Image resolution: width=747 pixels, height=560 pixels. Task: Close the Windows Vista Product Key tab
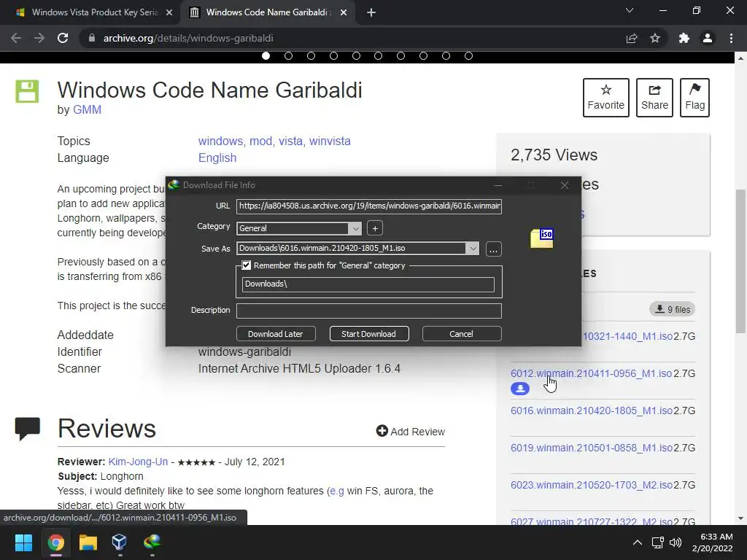click(x=169, y=12)
